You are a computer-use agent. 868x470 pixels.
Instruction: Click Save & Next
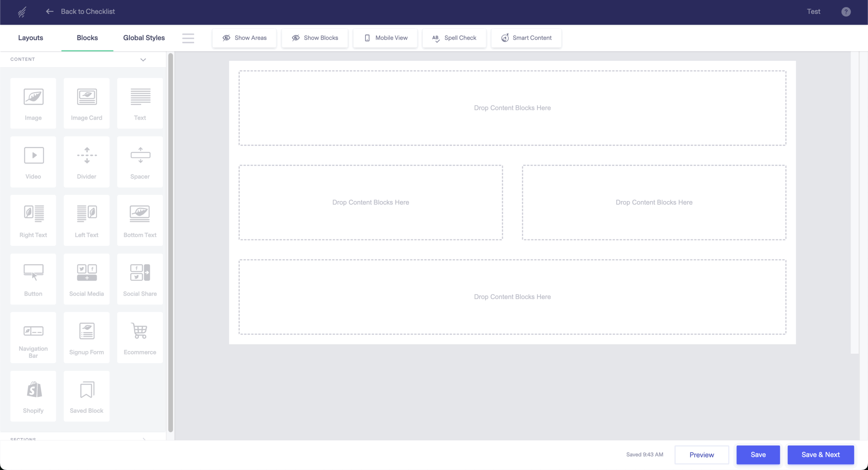point(821,455)
